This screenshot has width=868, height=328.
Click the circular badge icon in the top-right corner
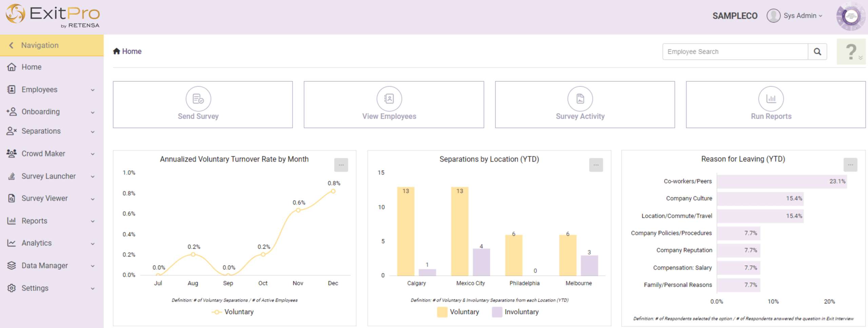(x=850, y=16)
